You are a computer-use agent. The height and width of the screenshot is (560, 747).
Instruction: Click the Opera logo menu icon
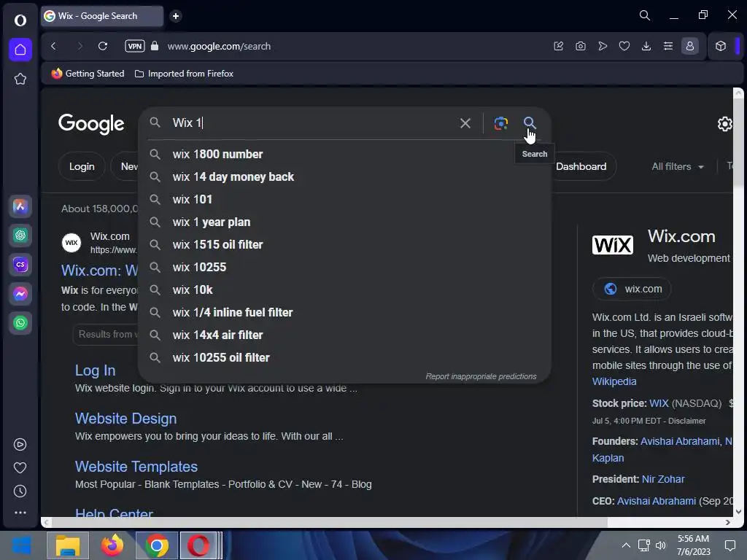coord(20,20)
